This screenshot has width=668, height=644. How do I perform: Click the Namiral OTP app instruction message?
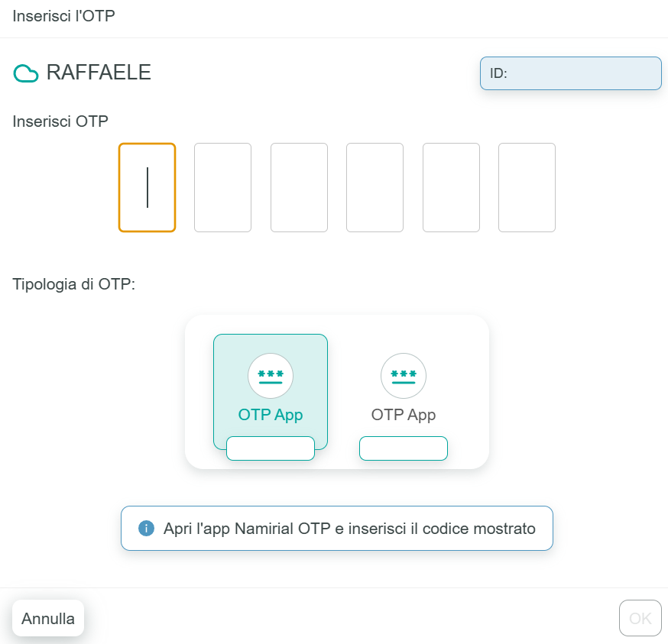[x=337, y=528]
